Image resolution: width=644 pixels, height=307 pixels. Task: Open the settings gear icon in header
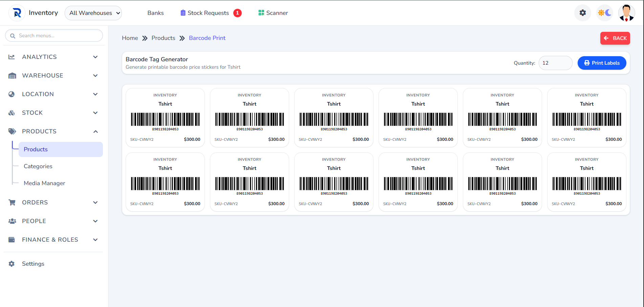pos(583,13)
